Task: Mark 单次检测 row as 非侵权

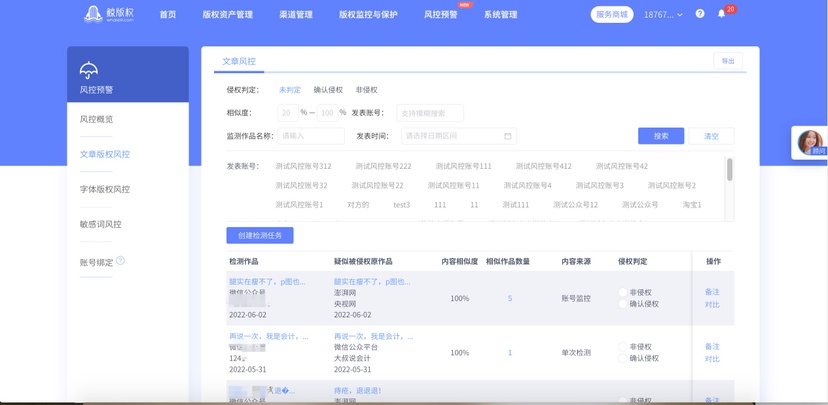Action: point(623,346)
